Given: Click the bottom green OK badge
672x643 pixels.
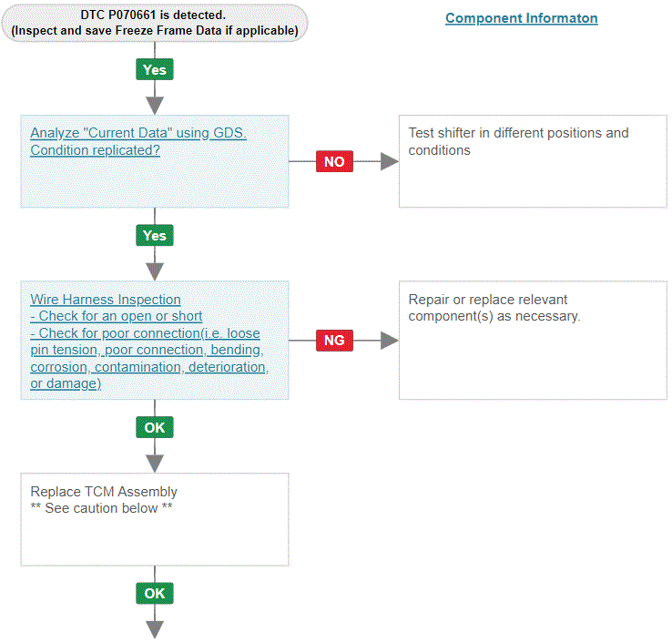Looking at the screenshot, I should (155, 593).
